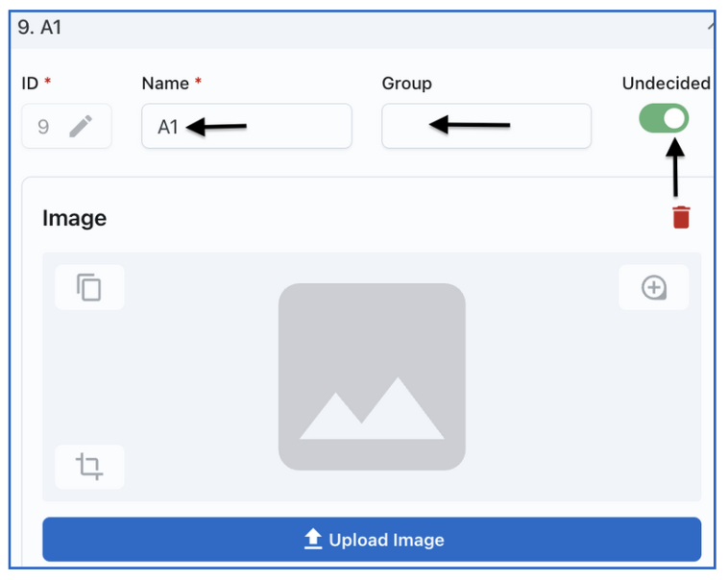Click inside the Name field containing A1
Image resolution: width=728 pixels, height=580 pixels.
[247, 127]
